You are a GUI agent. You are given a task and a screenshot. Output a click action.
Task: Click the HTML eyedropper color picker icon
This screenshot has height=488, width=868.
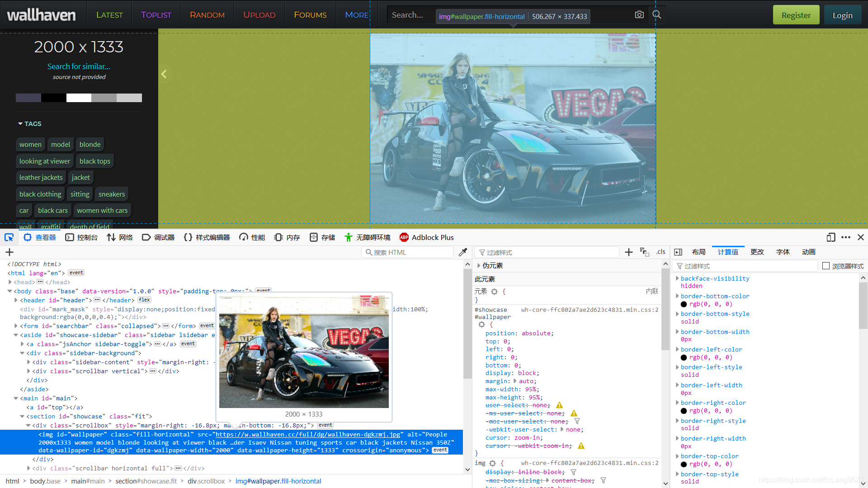click(x=462, y=252)
